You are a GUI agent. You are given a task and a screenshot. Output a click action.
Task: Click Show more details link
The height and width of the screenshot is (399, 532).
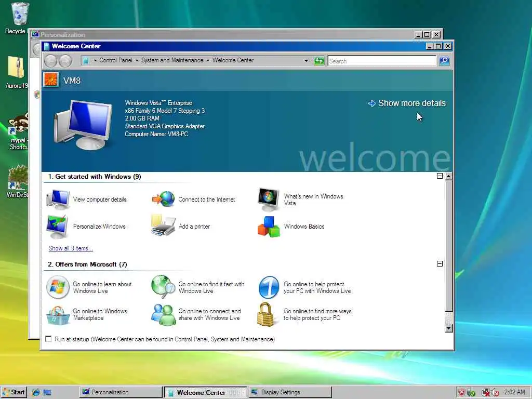(x=407, y=103)
